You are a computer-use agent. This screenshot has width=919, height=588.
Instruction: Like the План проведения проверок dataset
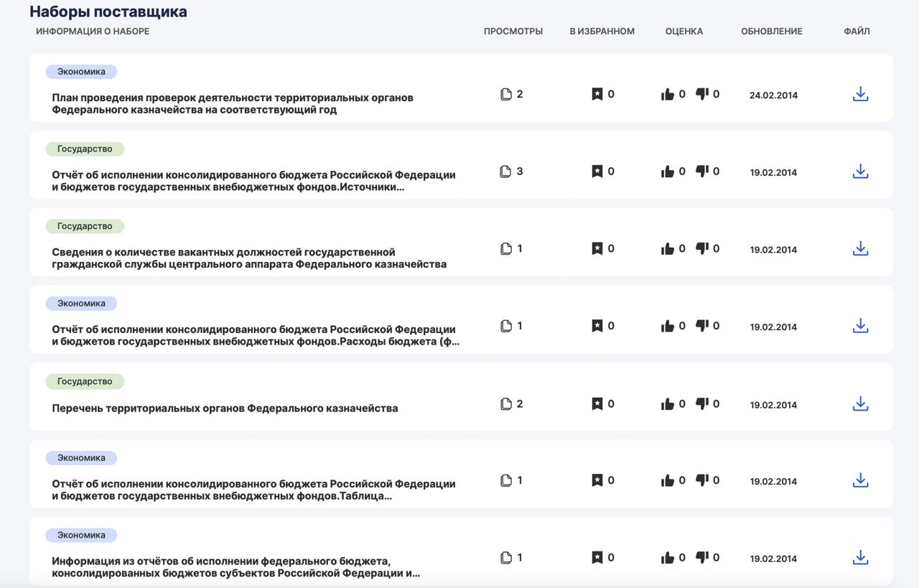tap(668, 94)
